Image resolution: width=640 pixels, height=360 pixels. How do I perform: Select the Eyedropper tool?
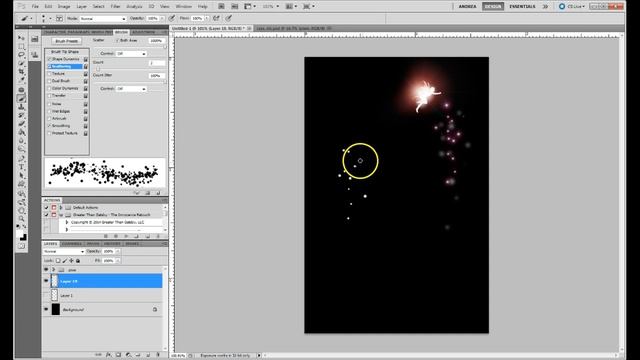click(21, 80)
